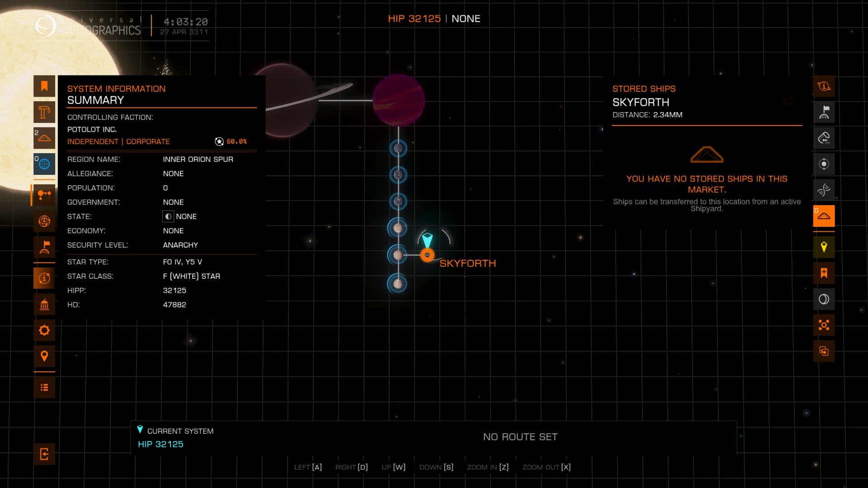This screenshot has width=868, height=488.
Task: Select the left sidebar ship icon marked 2
Action: click(44, 138)
